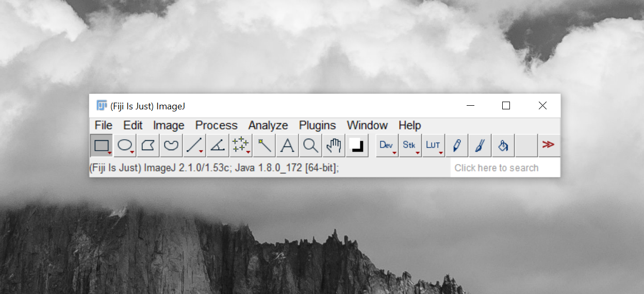Image resolution: width=644 pixels, height=294 pixels.
Task: Open the LUT lookup tables menu
Action: point(434,145)
